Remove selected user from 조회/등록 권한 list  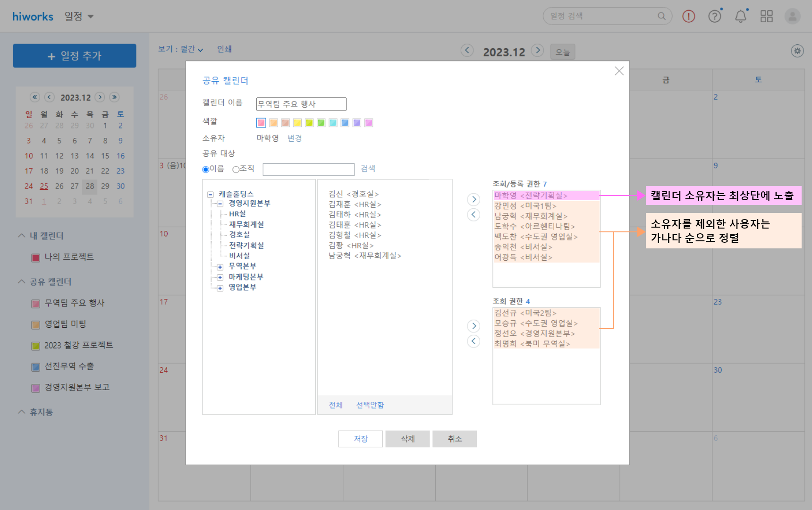[474, 215]
